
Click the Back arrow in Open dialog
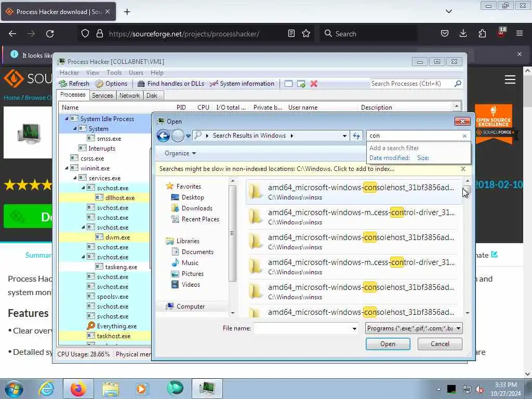coord(163,136)
